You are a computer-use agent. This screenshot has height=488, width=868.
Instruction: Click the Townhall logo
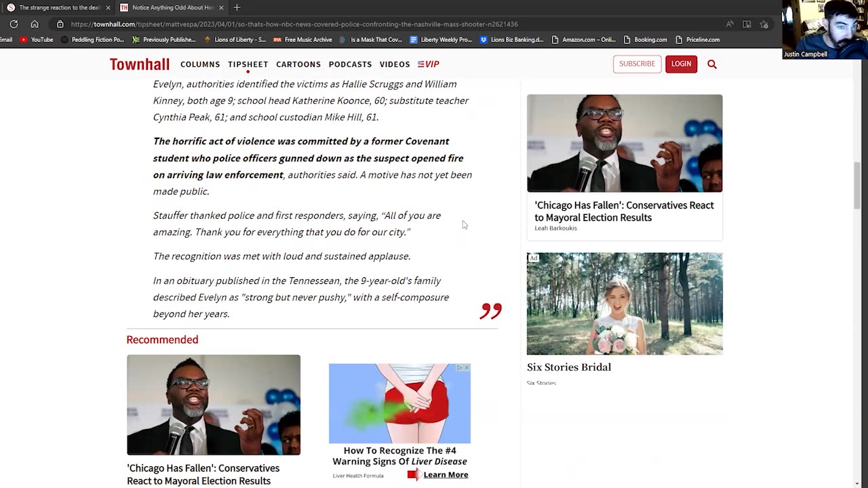click(140, 64)
